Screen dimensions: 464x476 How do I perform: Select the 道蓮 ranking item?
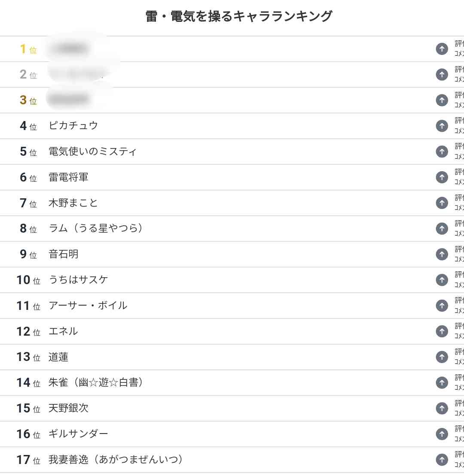(58, 357)
